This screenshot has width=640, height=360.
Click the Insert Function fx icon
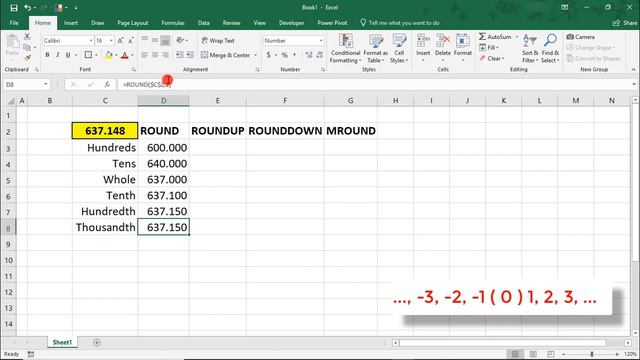tap(107, 84)
